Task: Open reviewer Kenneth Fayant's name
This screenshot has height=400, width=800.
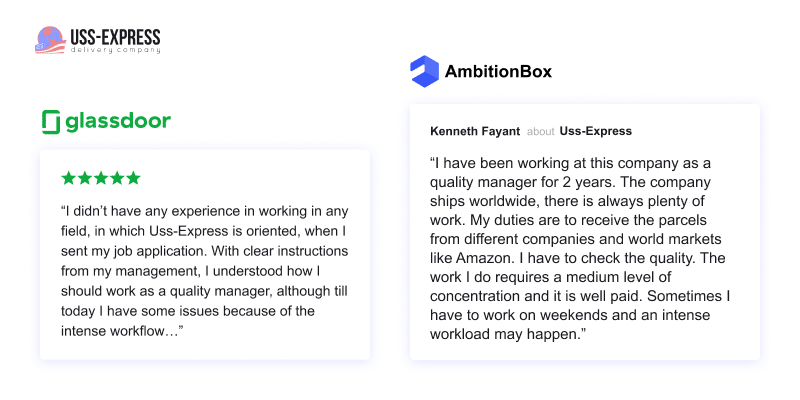Action: [x=474, y=131]
